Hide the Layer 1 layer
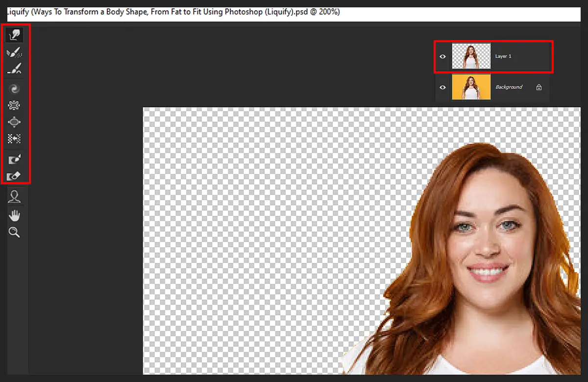Screen dimensions: 588x382 pyautogui.click(x=442, y=56)
